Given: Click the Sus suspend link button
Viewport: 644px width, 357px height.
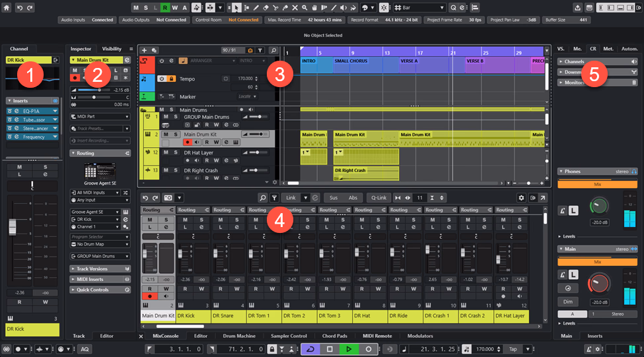Looking at the screenshot, I should [334, 198].
